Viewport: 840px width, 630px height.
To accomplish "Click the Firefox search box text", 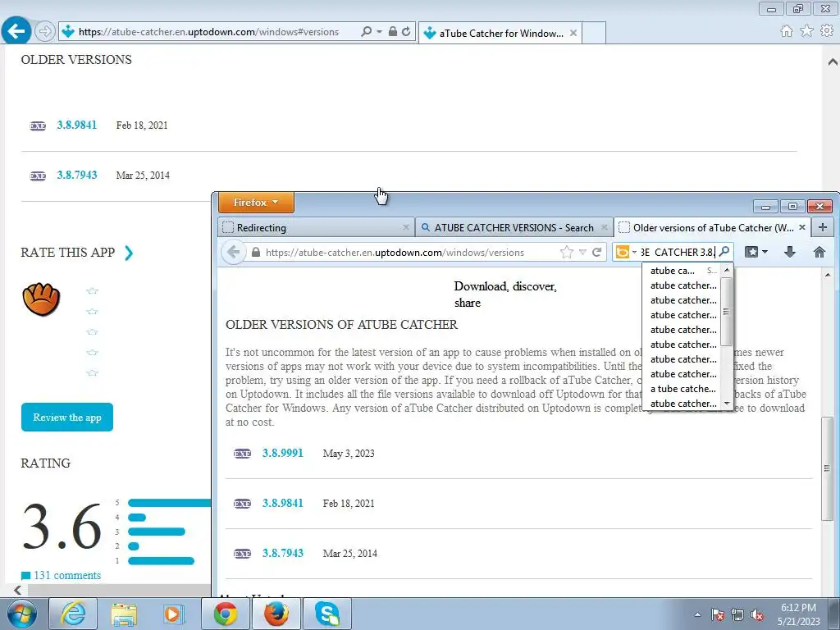I will [x=677, y=252].
